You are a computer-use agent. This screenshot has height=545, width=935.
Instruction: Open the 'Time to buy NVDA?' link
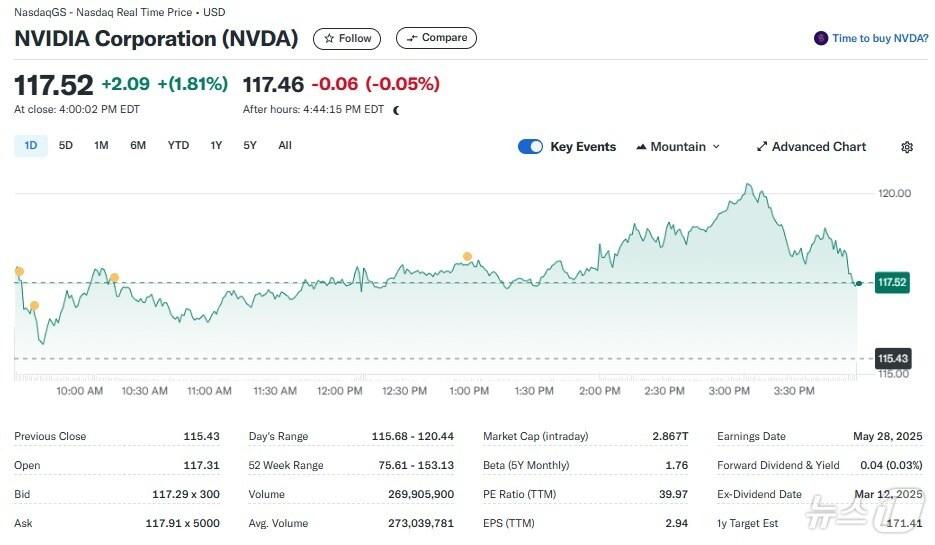tap(880, 39)
